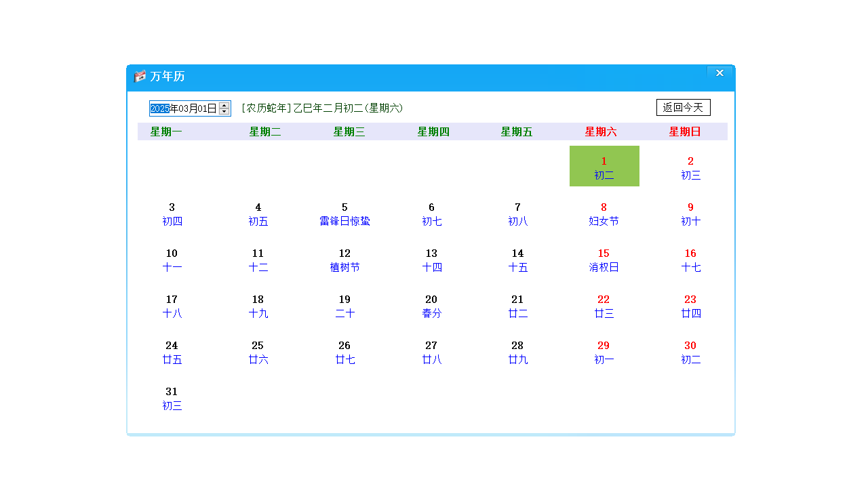
Task: Click 雷锋日惊蛰 on March 5
Action: click(344, 221)
